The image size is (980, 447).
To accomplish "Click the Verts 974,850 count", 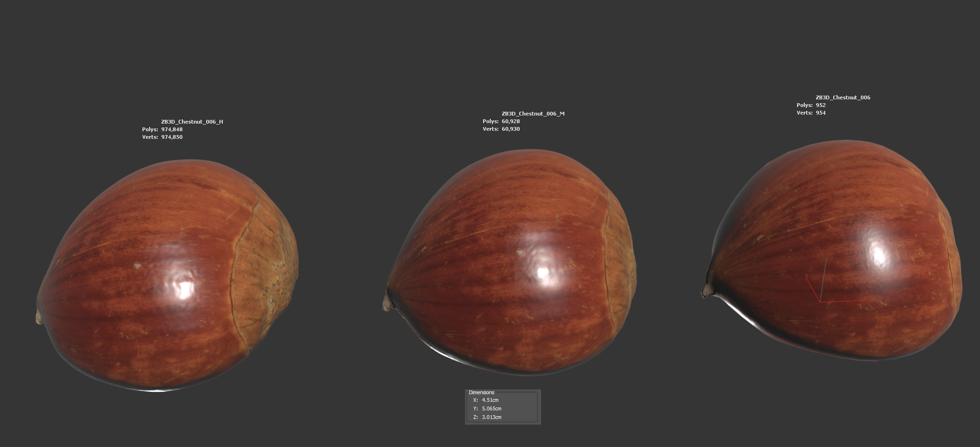I will 171,137.
